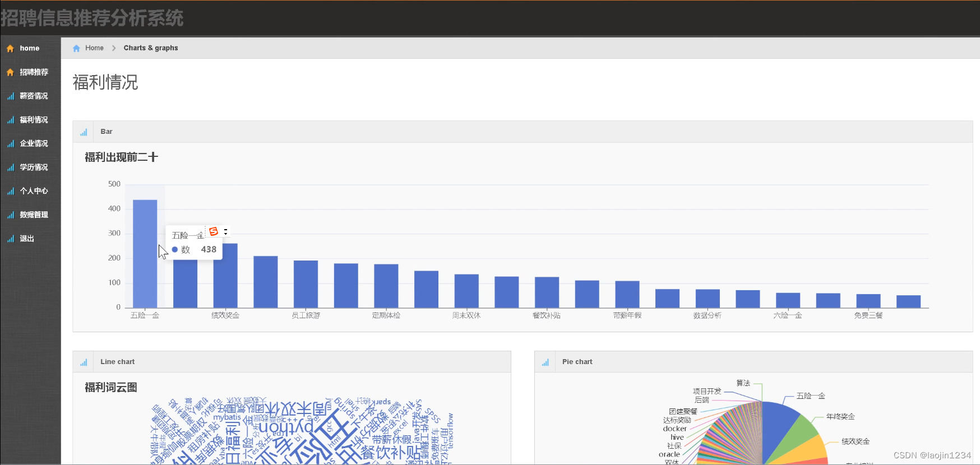Viewport: 980px width, 465px height.
Task: Click the 福利词云图 heading
Action: tap(111, 388)
